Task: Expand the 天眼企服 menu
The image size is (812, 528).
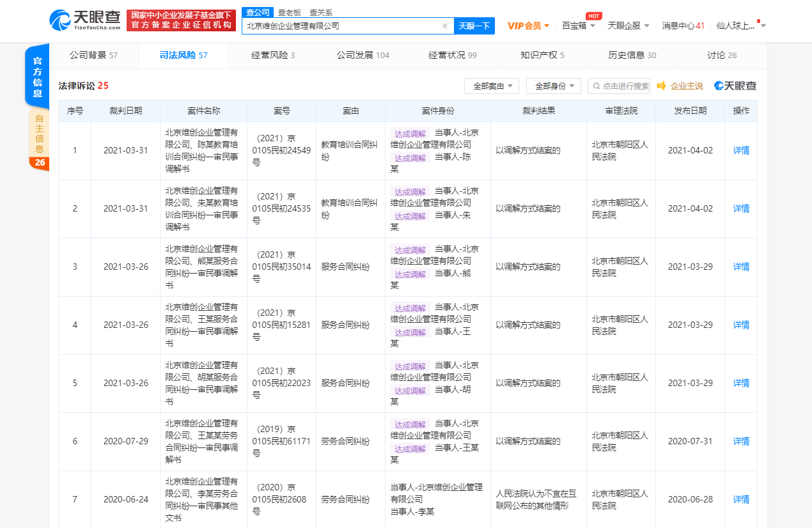Action: coord(629,26)
